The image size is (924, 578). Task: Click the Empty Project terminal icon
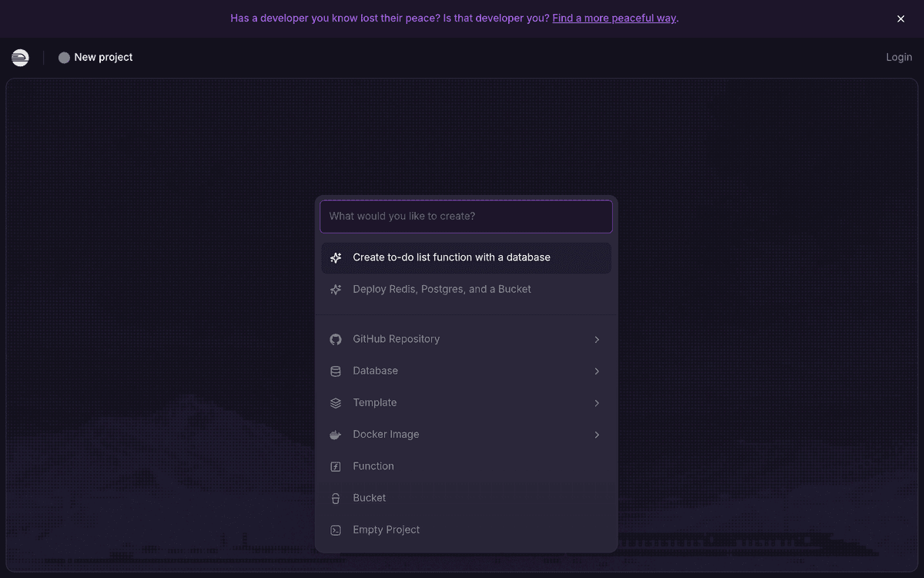[336, 530]
